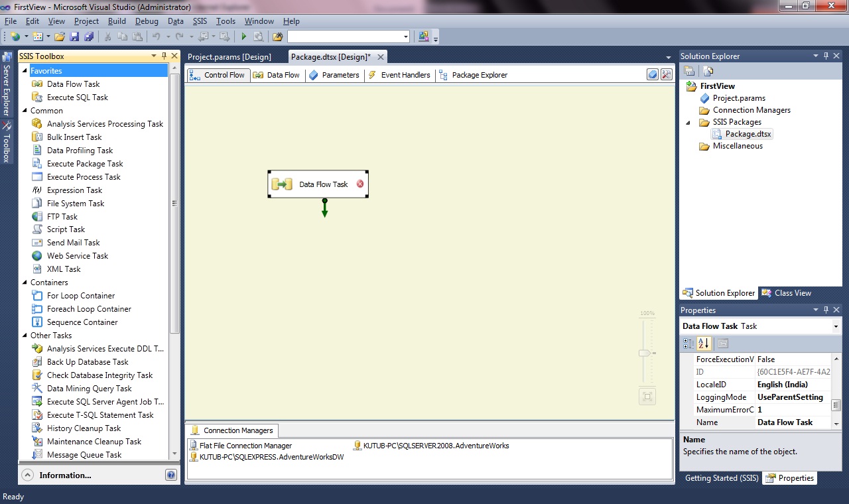Image resolution: width=849 pixels, height=504 pixels.
Task: Start debugging with the green play icon
Action: [244, 36]
